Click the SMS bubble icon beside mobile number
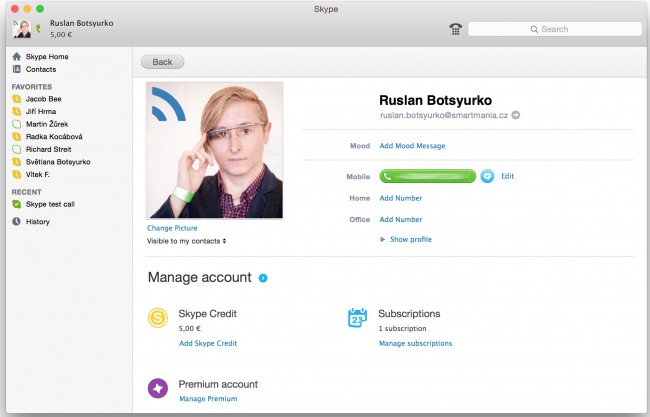 pos(487,176)
